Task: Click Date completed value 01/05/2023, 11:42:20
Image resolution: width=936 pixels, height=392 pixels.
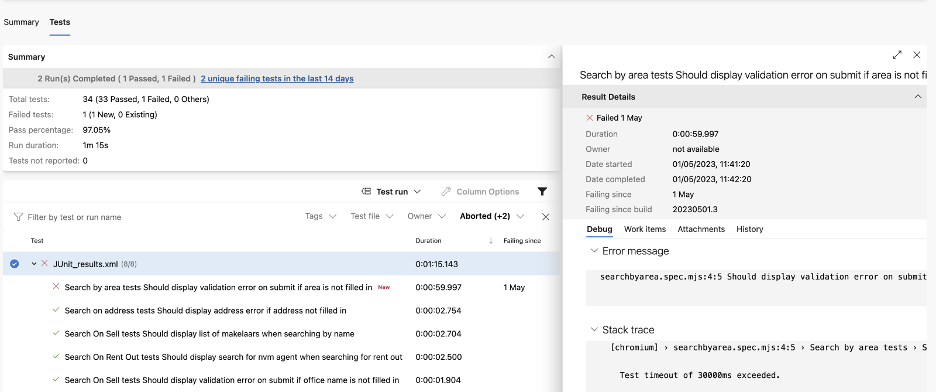Action: coord(712,179)
